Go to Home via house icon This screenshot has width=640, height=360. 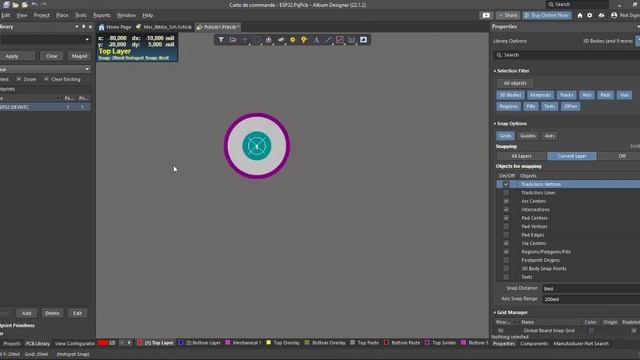tap(580, 15)
